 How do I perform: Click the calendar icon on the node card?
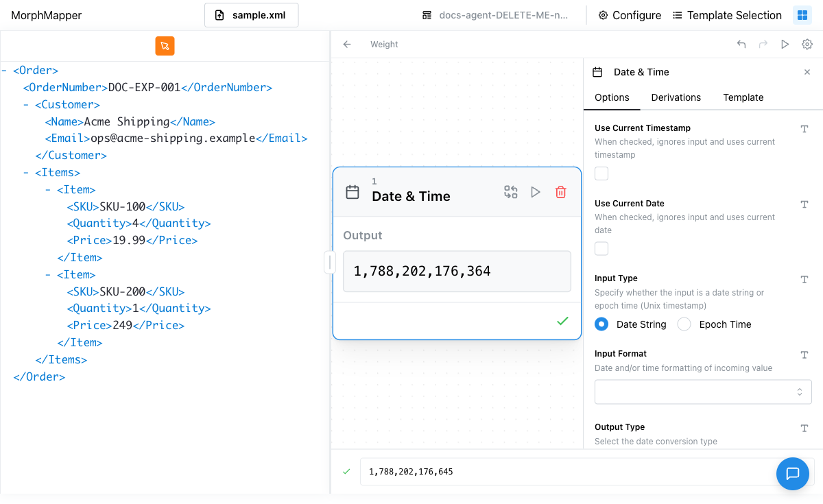[x=353, y=192]
